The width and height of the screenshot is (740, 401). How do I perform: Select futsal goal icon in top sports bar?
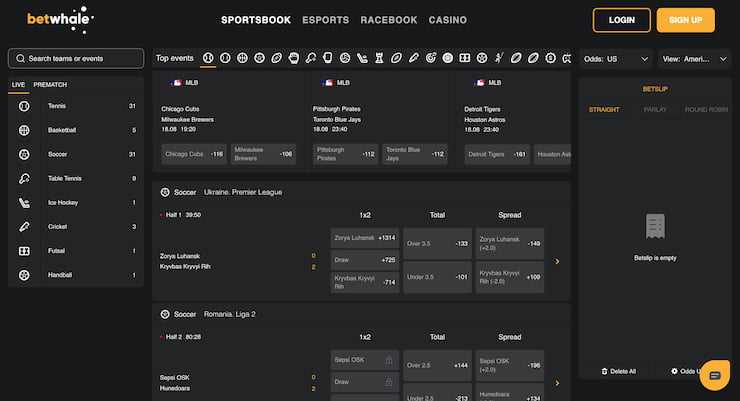[x=465, y=58]
